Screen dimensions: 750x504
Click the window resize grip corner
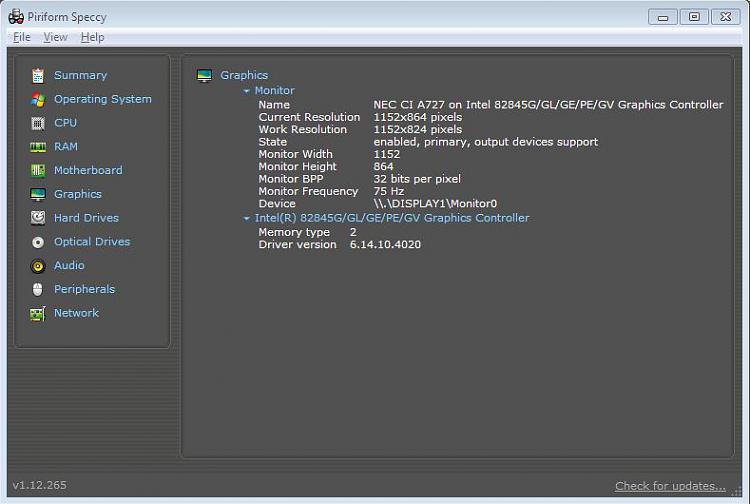(738, 492)
